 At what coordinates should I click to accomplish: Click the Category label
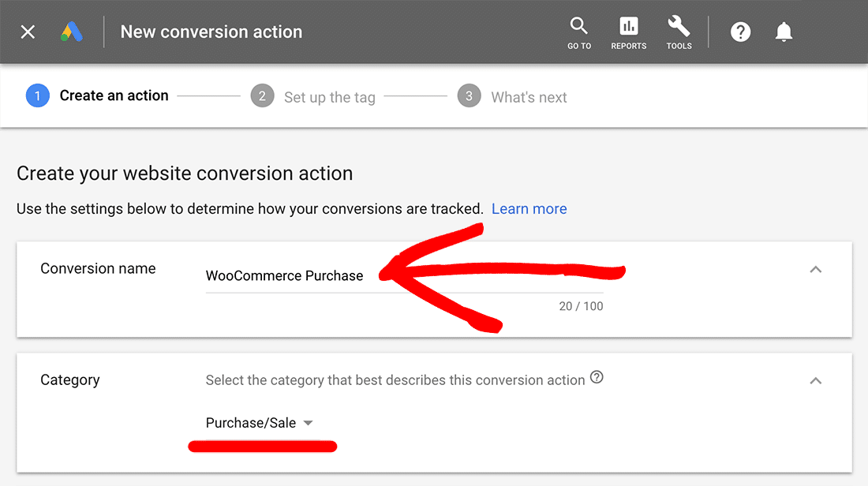[69, 380]
